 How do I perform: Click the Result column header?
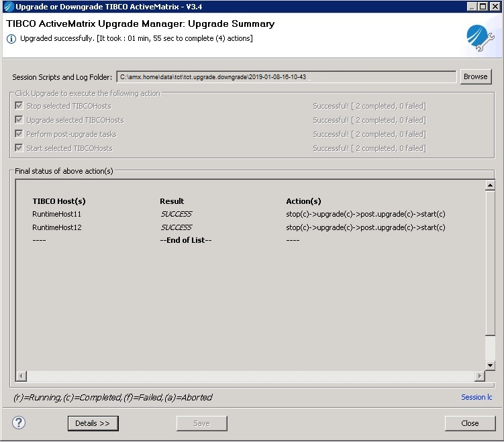pos(172,201)
